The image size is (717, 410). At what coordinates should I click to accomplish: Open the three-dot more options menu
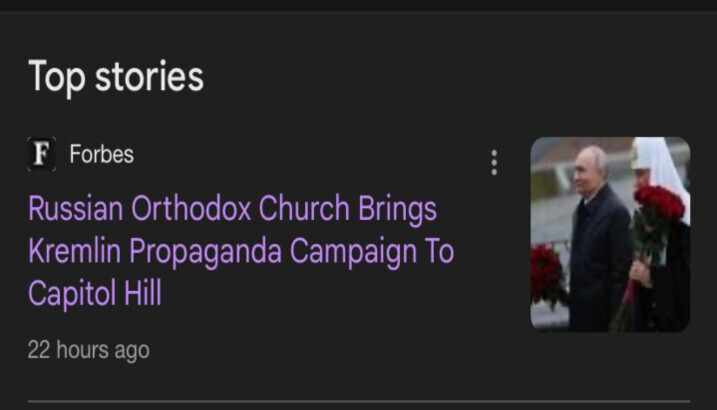click(x=494, y=163)
